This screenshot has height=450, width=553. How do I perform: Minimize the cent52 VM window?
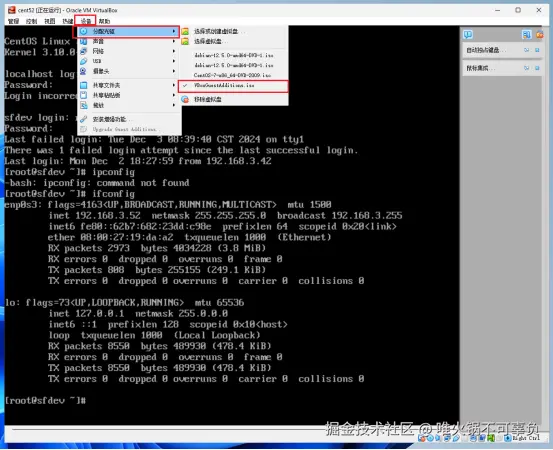(x=498, y=10)
